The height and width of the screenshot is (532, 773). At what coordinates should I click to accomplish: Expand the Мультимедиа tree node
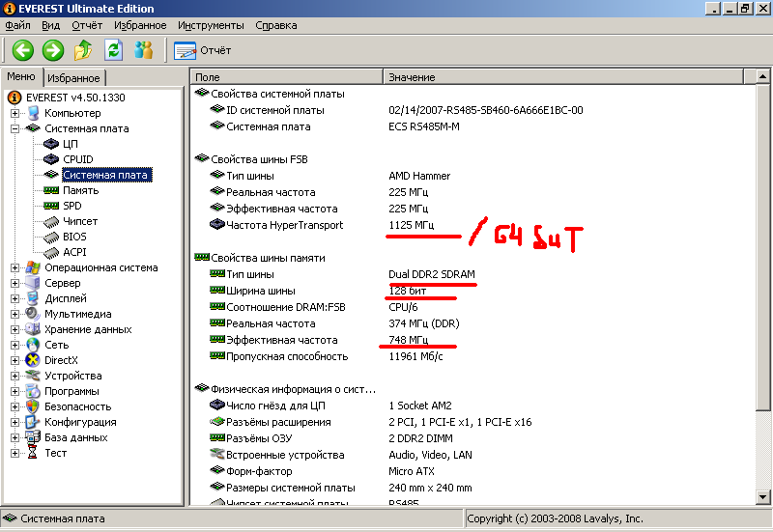click(14, 314)
